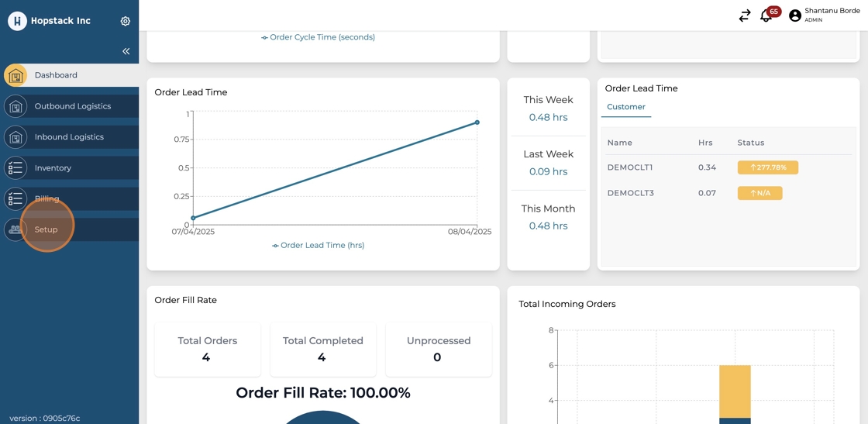Click the 277.78% status badge

(x=767, y=167)
